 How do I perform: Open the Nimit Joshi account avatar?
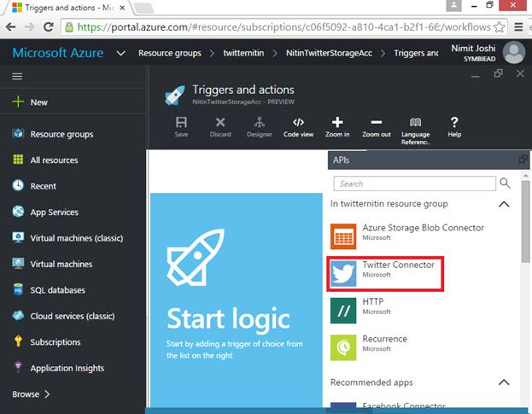514,53
